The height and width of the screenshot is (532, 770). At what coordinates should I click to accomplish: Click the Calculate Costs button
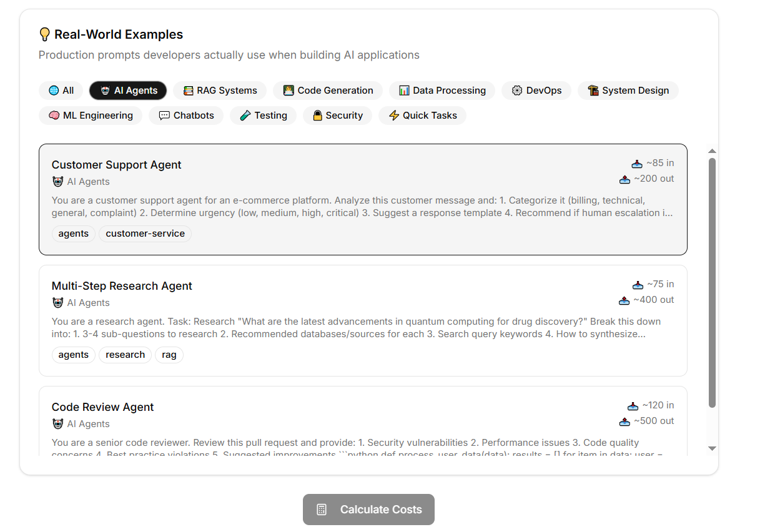pos(368,510)
